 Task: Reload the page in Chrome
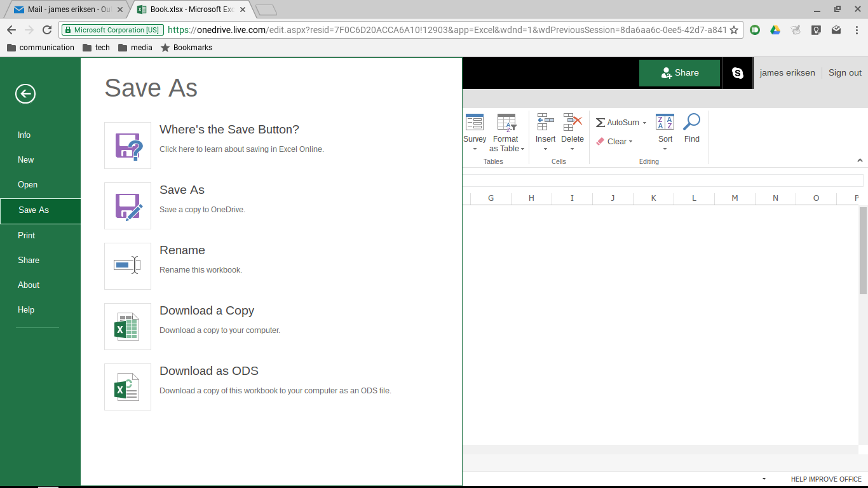(47, 30)
